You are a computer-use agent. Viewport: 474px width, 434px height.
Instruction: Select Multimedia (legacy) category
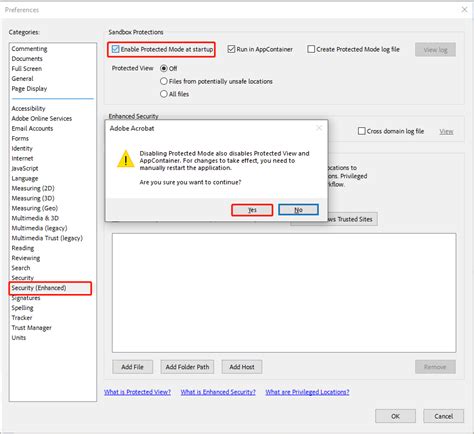pyautogui.click(x=39, y=228)
